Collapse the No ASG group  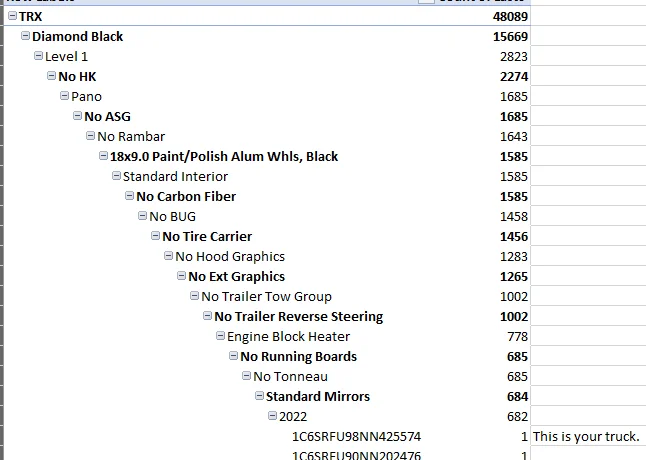click(x=77, y=116)
